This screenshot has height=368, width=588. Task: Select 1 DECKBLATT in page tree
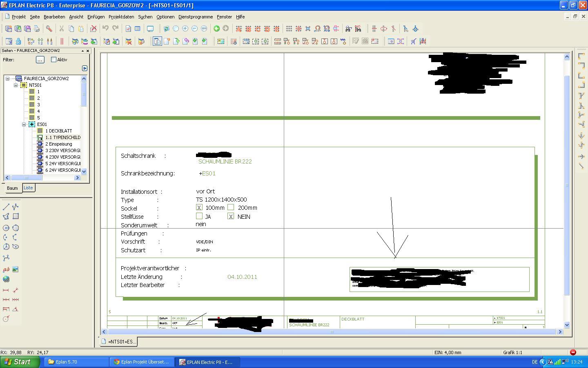[58, 131]
